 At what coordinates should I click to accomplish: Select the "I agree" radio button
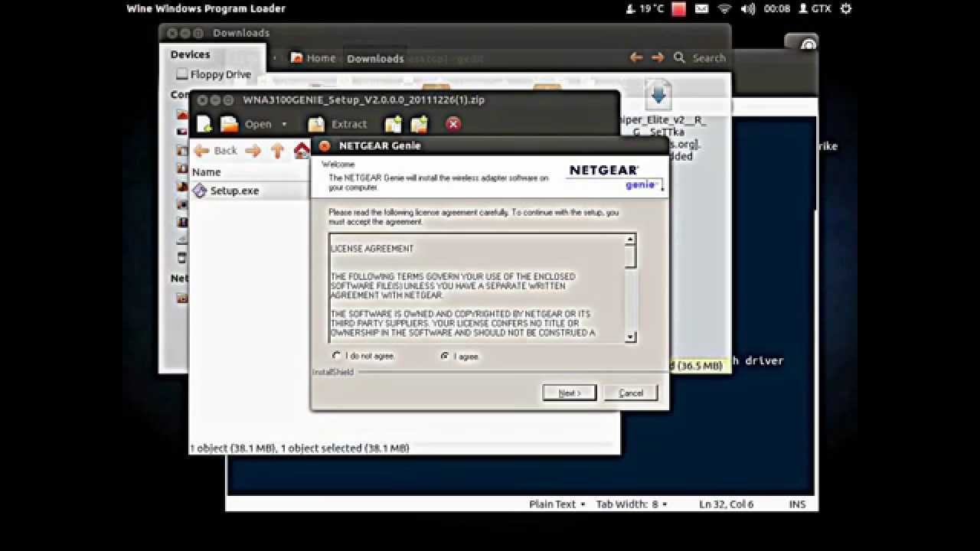tap(445, 356)
